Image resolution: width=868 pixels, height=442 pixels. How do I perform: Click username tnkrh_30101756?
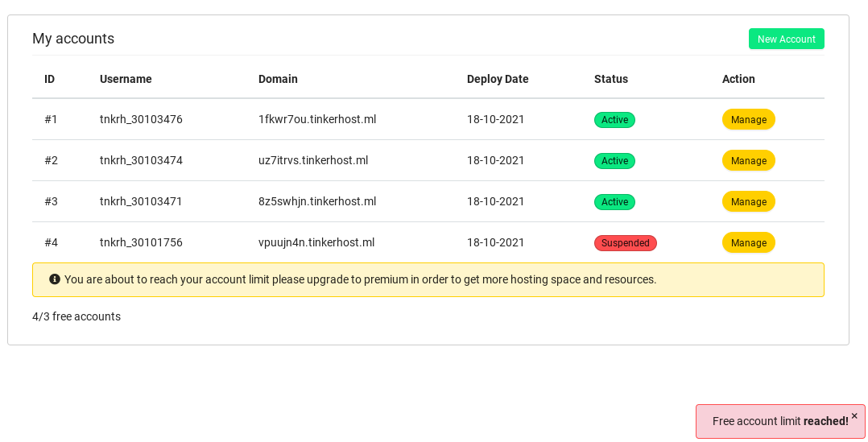pos(141,242)
